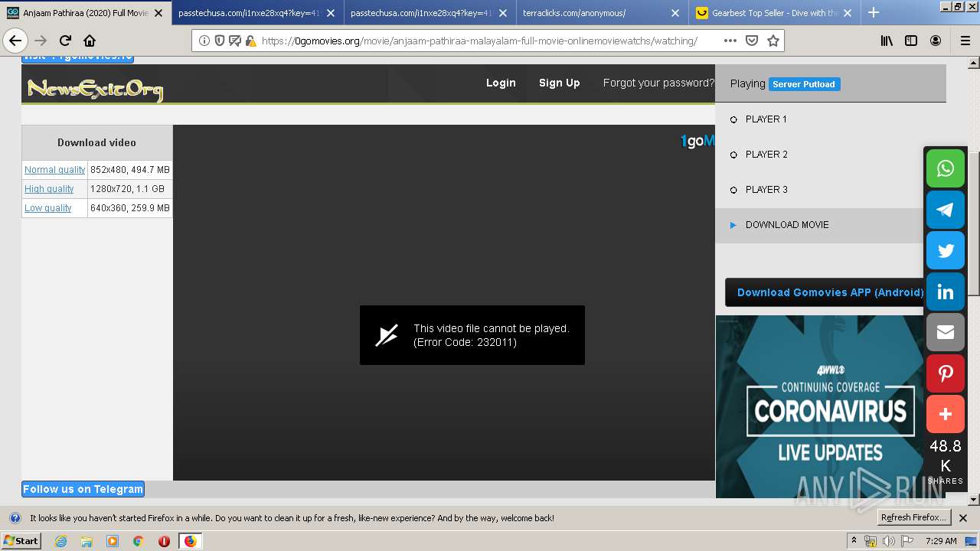Image resolution: width=980 pixels, height=551 pixels.
Task: Click the address bar URL field
Action: tap(479, 41)
